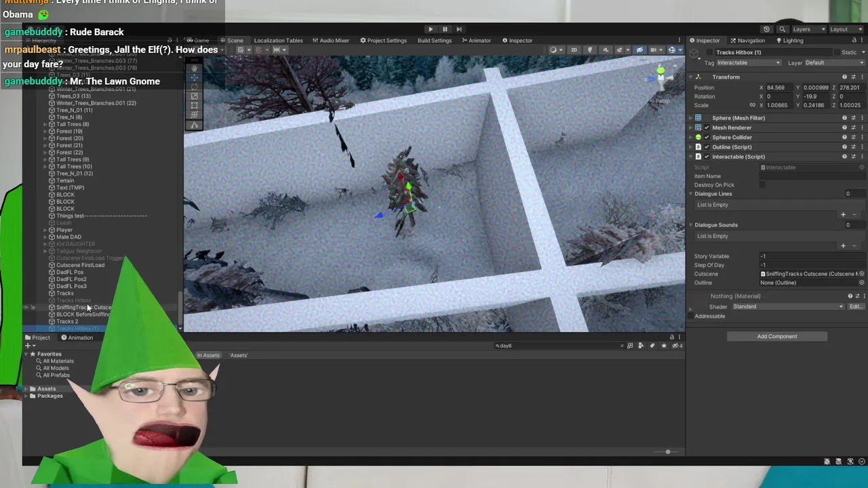Select the Move tool in the scene toolbar
Screen dimensions: 868x488
(x=195, y=77)
